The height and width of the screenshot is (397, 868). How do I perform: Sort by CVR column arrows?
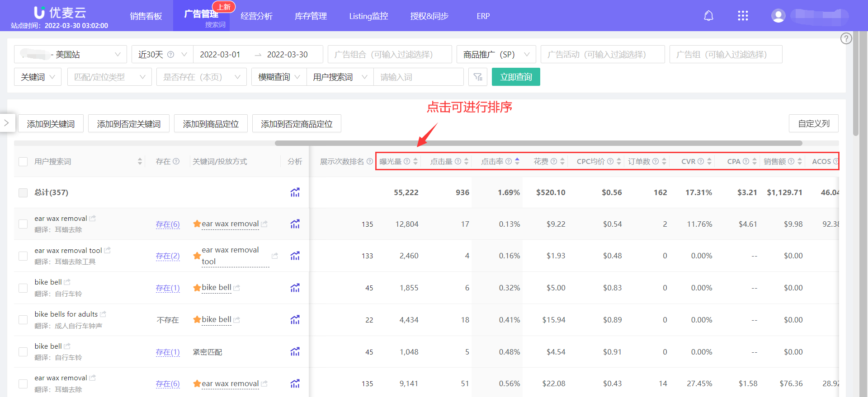pyautogui.click(x=709, y=161)
